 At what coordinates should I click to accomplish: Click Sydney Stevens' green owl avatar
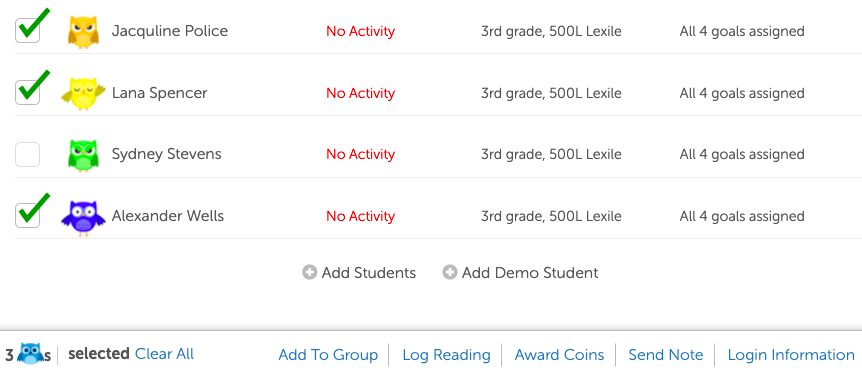click(x=83, y=155)
